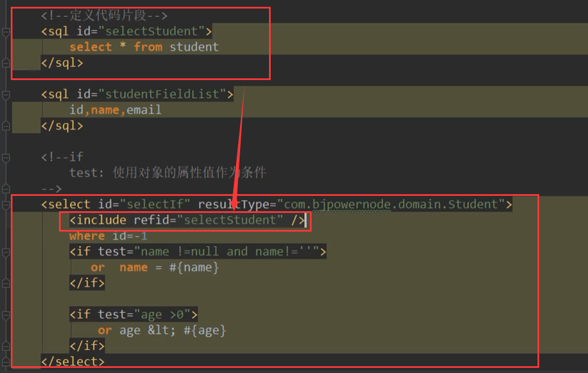This screenshot has height=373, width=588.
Task: Click the 'resultType' attribute name
Action: [x=233, y=204]
